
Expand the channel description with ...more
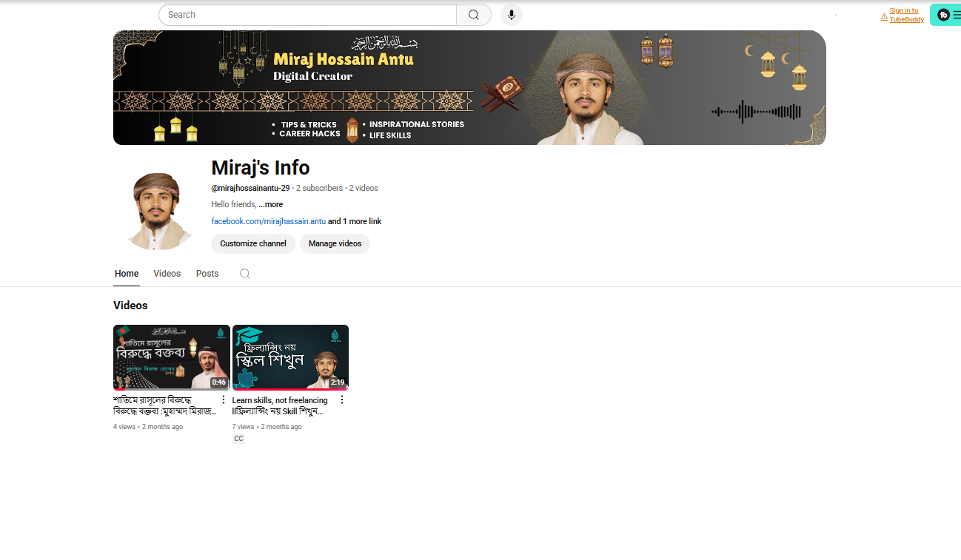coord(271,204)
